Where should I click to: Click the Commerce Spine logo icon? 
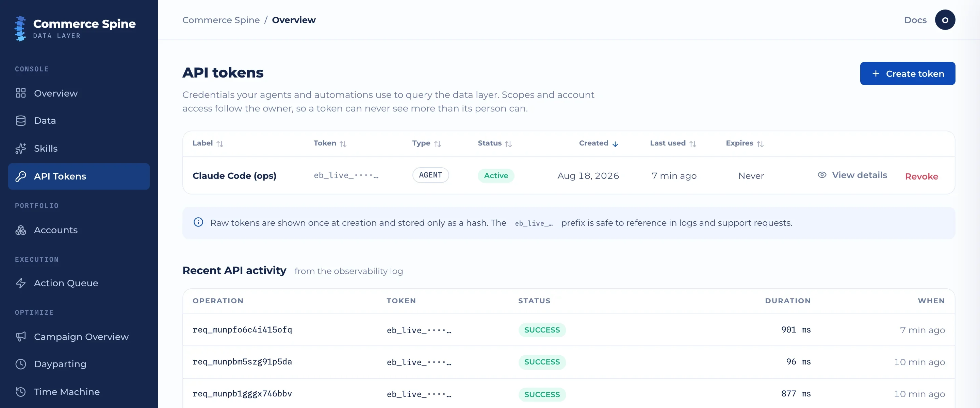[x=20, y=29]
